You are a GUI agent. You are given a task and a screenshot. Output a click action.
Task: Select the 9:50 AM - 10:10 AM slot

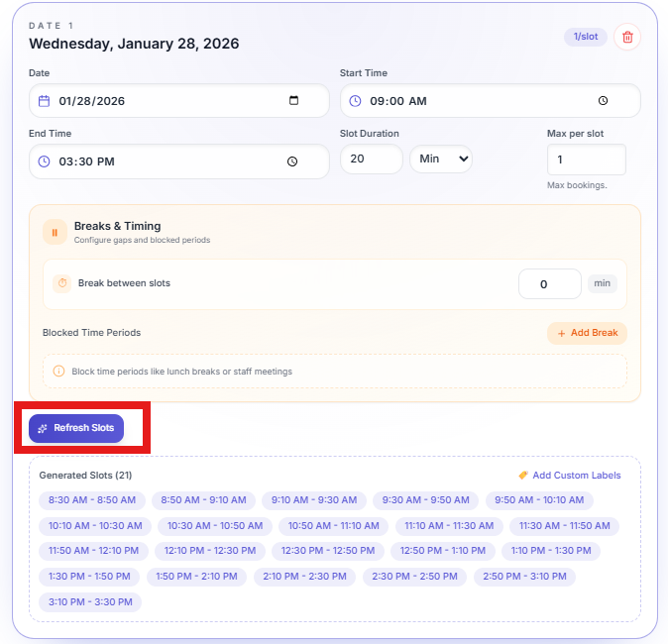pyautogui.click(x=539, y=500)
